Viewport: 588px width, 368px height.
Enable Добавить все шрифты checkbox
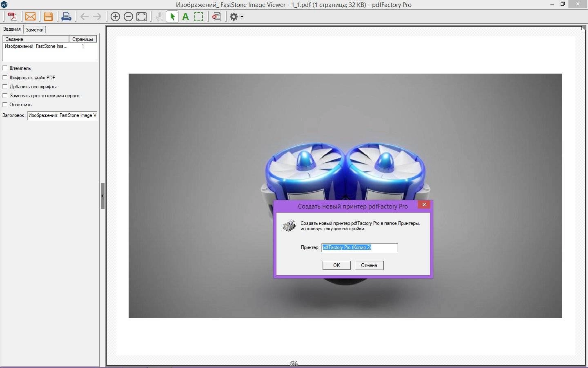(x=5, y=86)
